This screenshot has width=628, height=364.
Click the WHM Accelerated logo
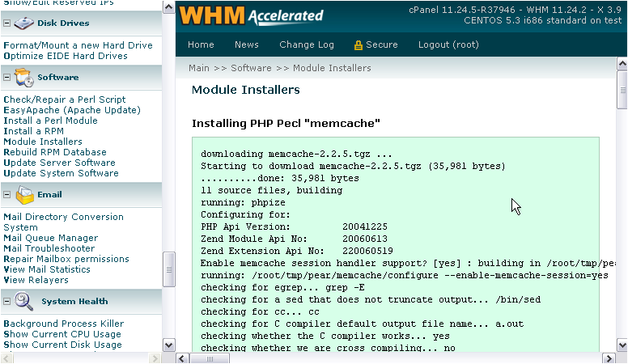point(251,16)
